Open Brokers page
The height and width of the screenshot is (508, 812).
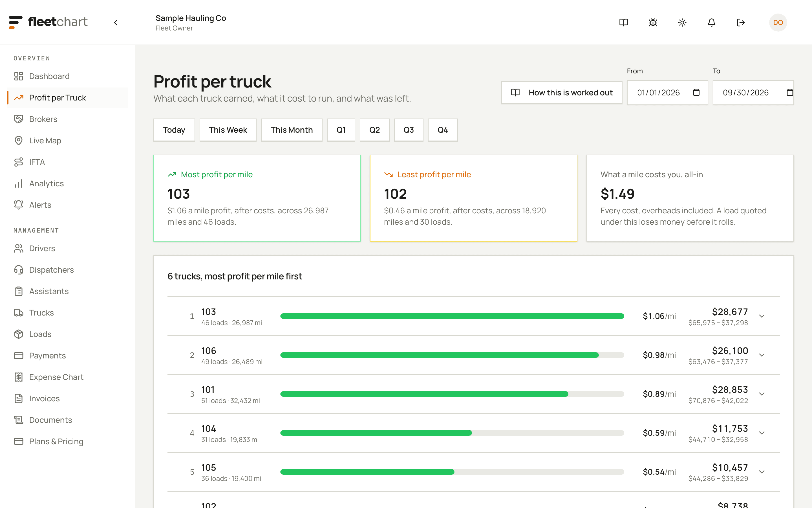click(67, 119)
